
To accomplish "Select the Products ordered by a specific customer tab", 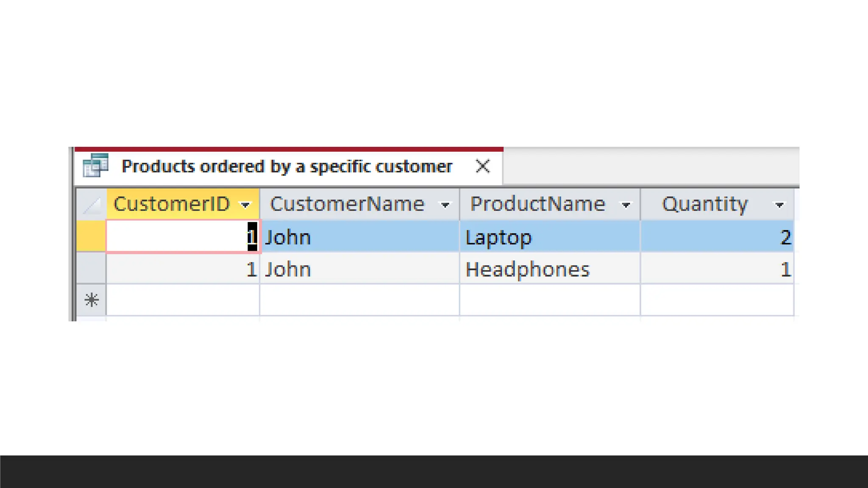I will [287, 166].
